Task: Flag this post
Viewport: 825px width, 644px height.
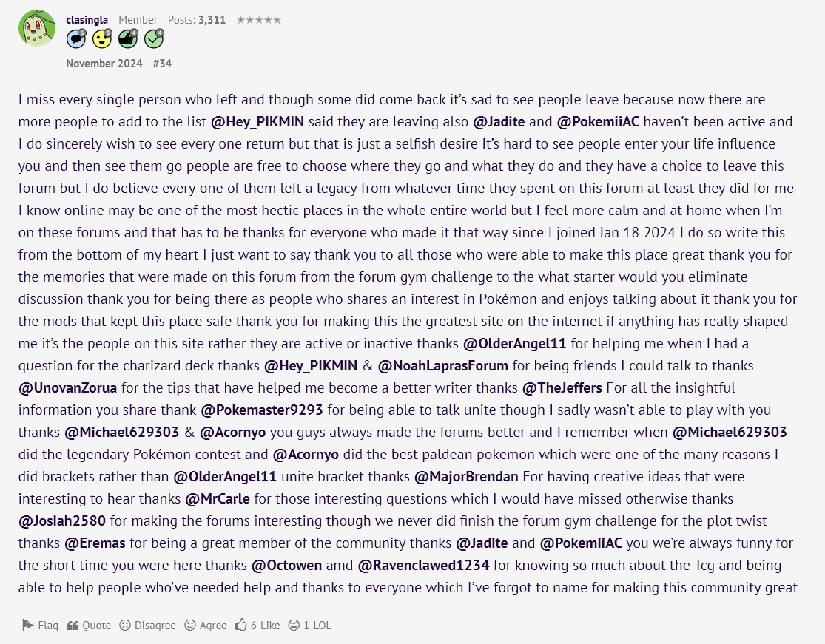Action: (x=40, y=625)
